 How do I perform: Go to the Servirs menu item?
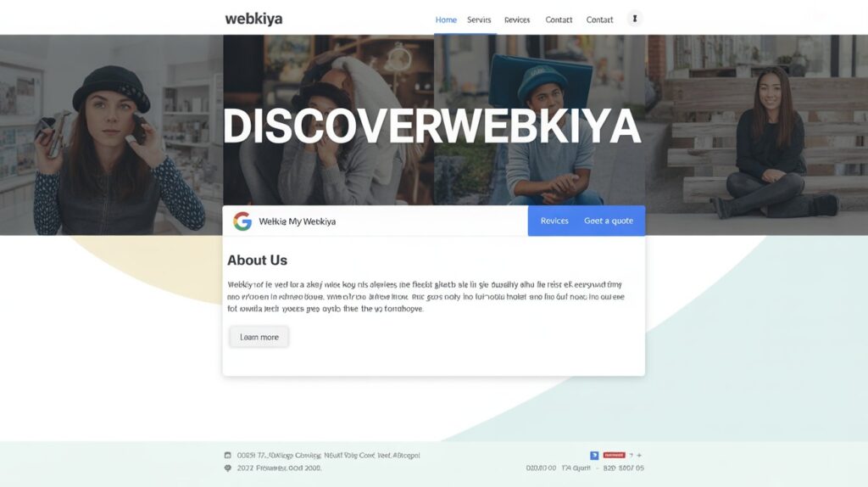click(x=479, y=20)
